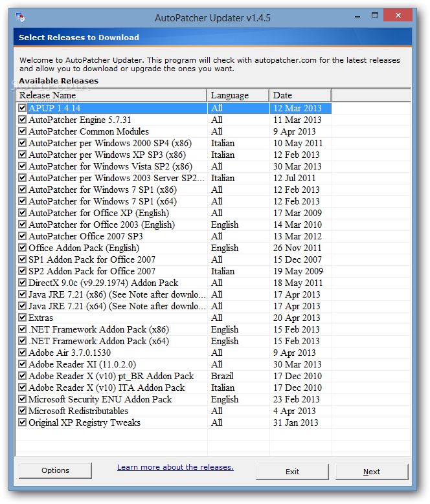Toggle DirectX 9.0c Addon Pack checkbox

click(x=22, y=283)
